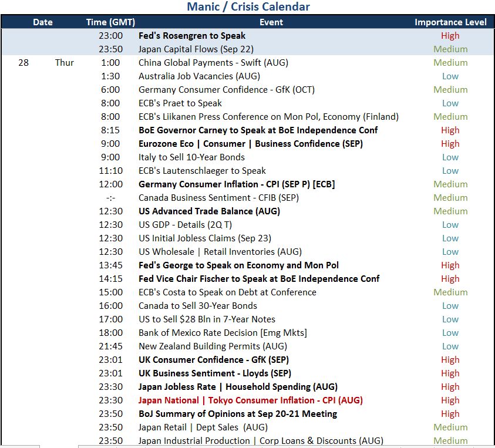The image size is (495, 448).
Task: Click red 'Japan National | Tokyo Consumer Inflation' event
Action: 251,400
